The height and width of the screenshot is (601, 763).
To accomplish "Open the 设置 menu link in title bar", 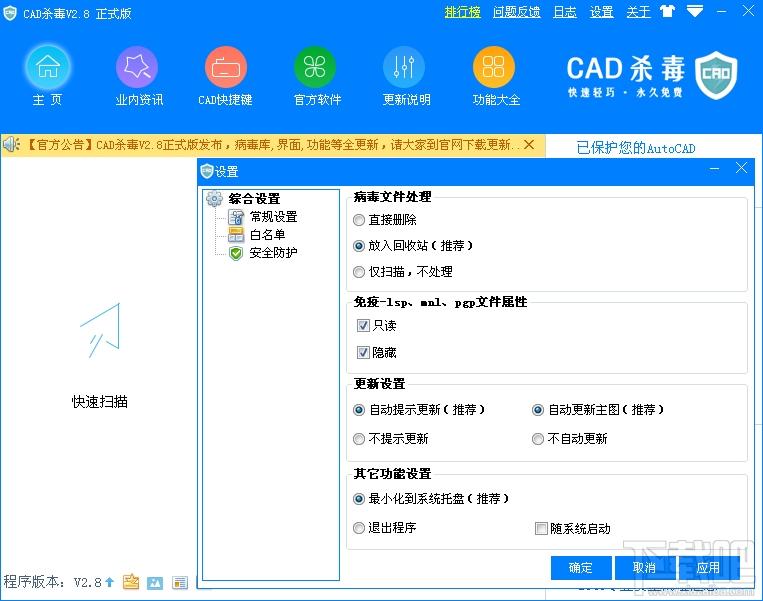I will click(x=601, y=11).
